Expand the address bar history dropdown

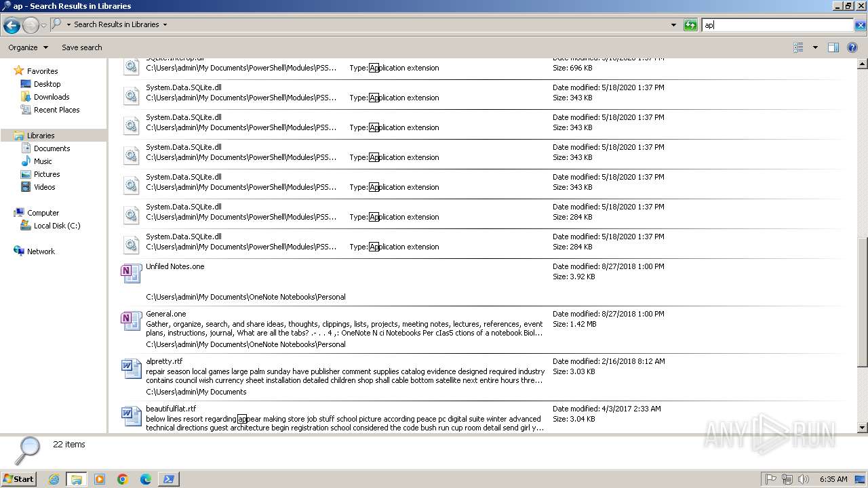[673, 25]
